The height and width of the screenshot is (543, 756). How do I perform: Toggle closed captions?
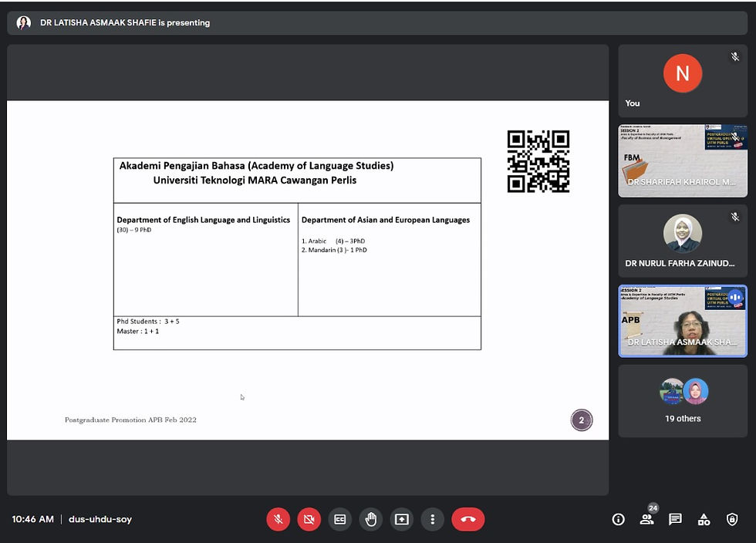(x=340, y=519)
